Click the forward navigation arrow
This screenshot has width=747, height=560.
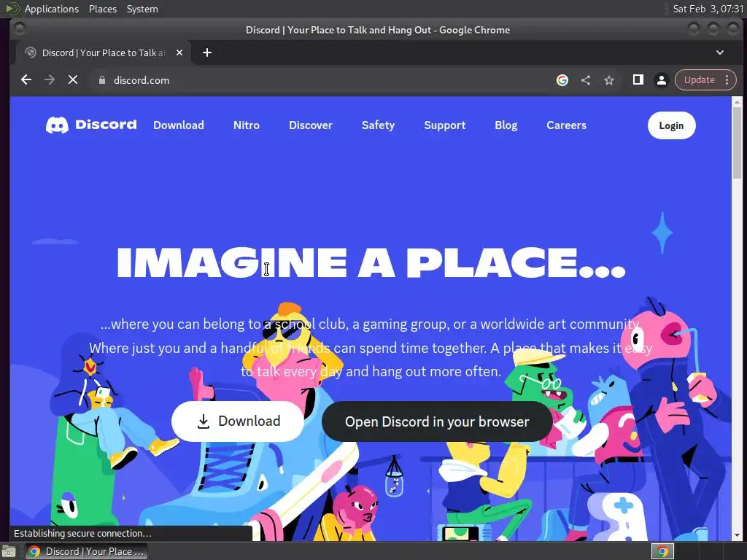50,80
